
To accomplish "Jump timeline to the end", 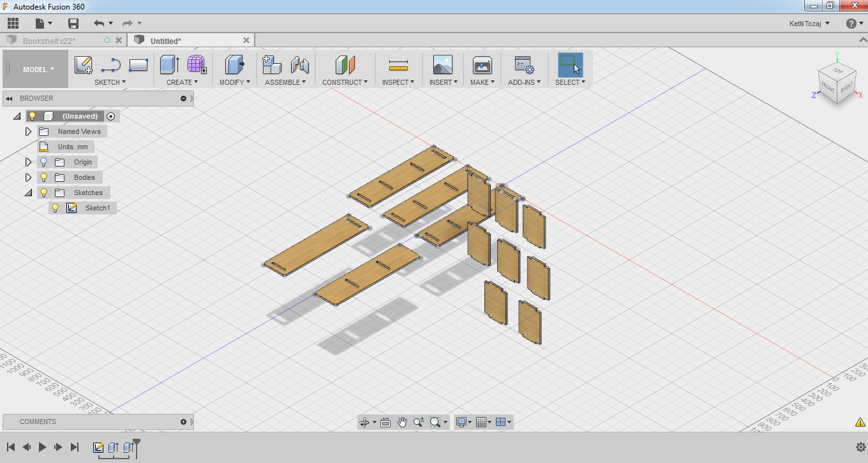I will (75, 447).
